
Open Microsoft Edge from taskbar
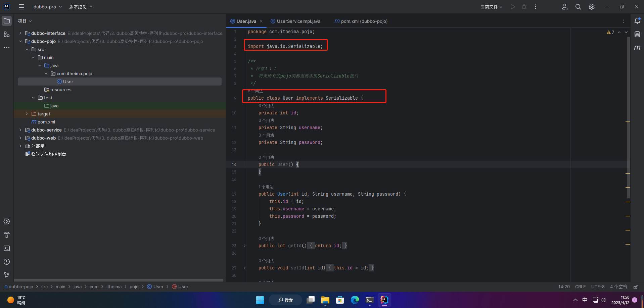pyautogui.click(x=355, y=300)
